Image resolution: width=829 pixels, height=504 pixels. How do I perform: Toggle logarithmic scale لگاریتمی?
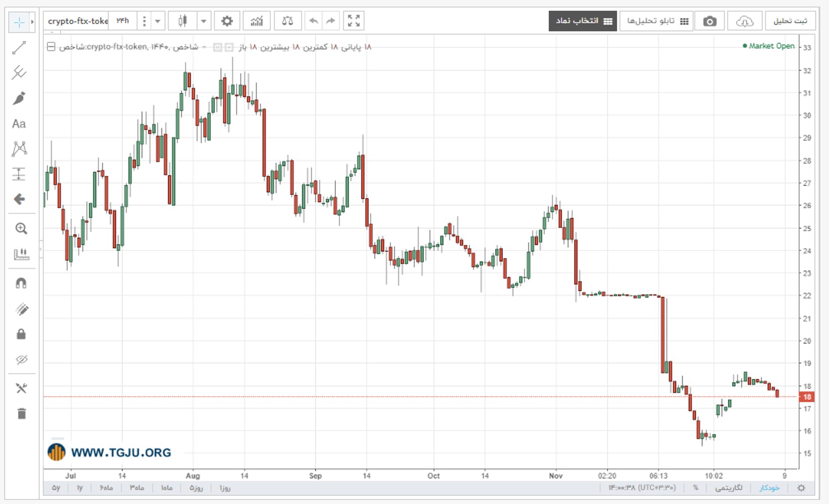click(729, 488)
